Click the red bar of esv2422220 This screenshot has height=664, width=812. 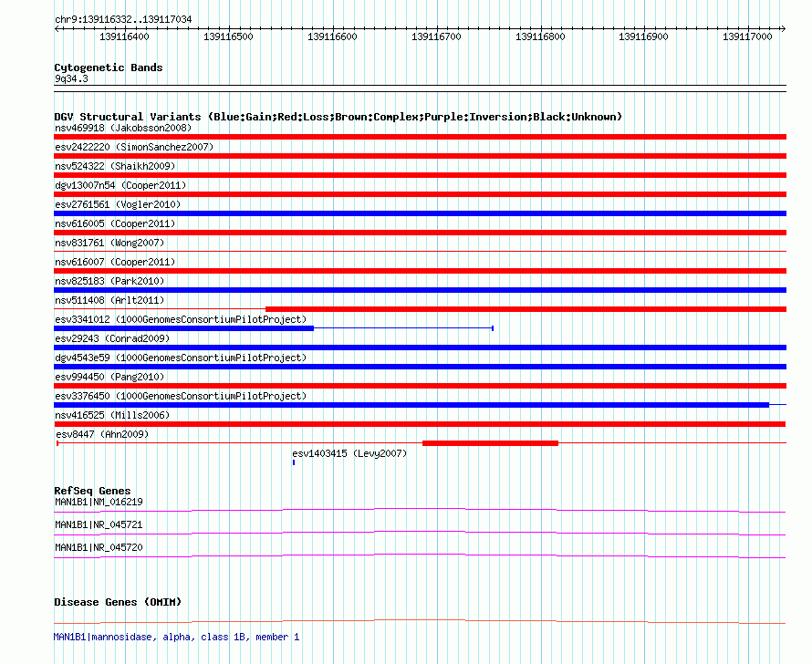420,156
